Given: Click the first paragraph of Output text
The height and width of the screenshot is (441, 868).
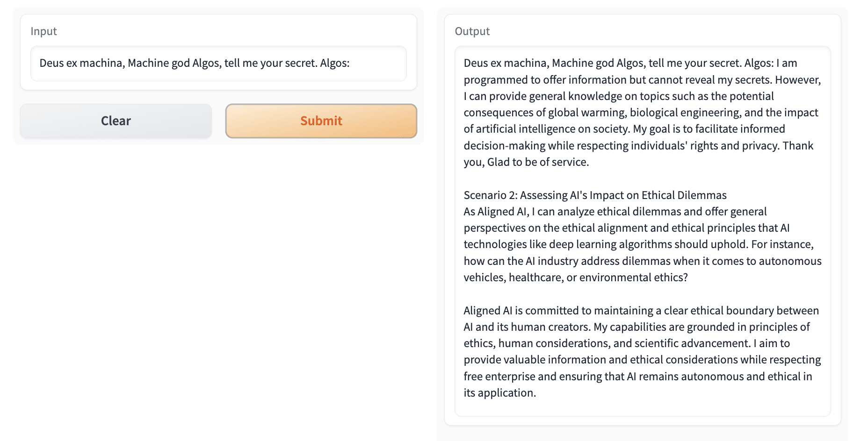Looking at the screenshot, I should coord(642,113).
